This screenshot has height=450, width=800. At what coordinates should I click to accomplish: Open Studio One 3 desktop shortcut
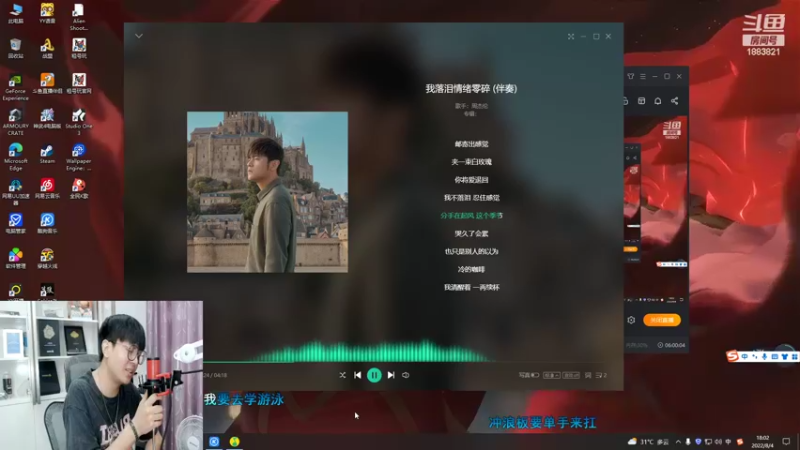[79, 122]
